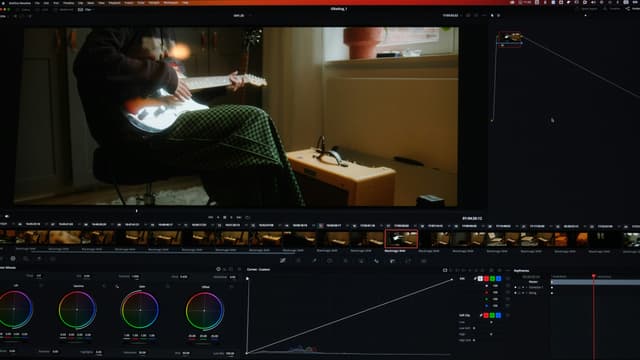Open the 3D palette icon
The width and height of the screenshot is (640, 360).
pos(424,260)
